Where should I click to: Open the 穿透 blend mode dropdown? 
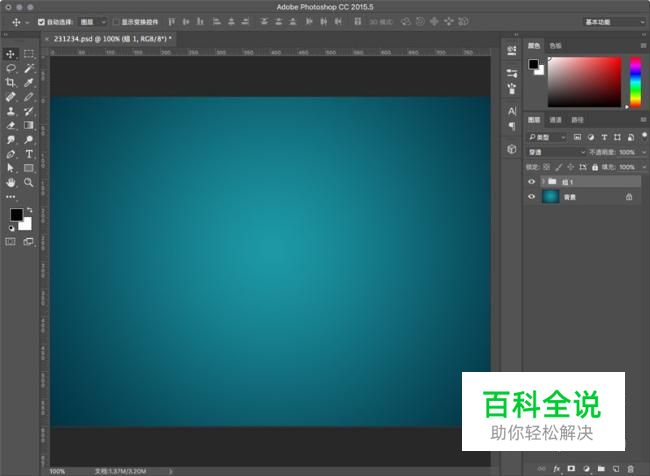tap(556, 152)
